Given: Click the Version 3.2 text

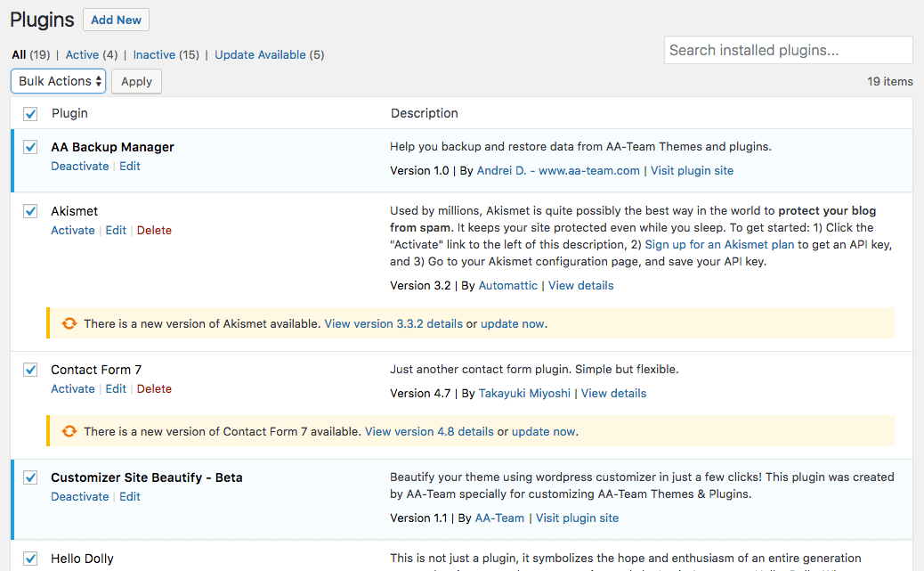Looking at the screenshot, I should pos(420,285).
